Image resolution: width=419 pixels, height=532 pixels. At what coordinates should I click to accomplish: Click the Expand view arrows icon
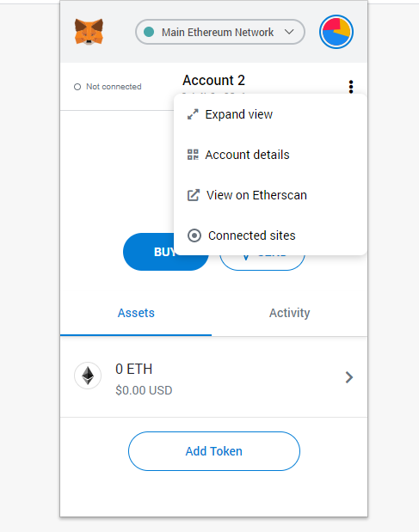tap(193, 114)
